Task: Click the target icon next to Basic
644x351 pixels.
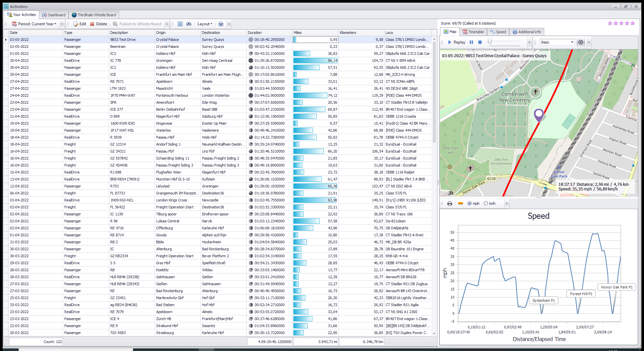Action: tap(580, 42)
